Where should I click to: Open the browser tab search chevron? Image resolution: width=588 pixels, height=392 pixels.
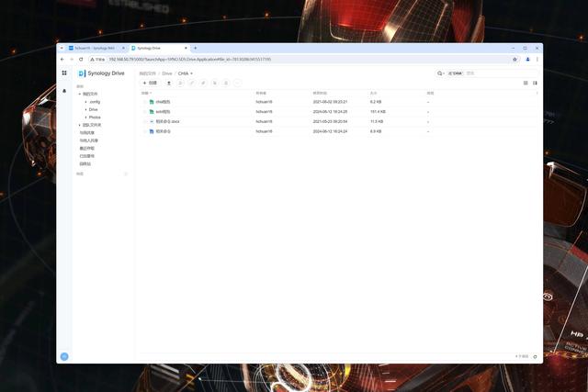[x=62, y=48]
